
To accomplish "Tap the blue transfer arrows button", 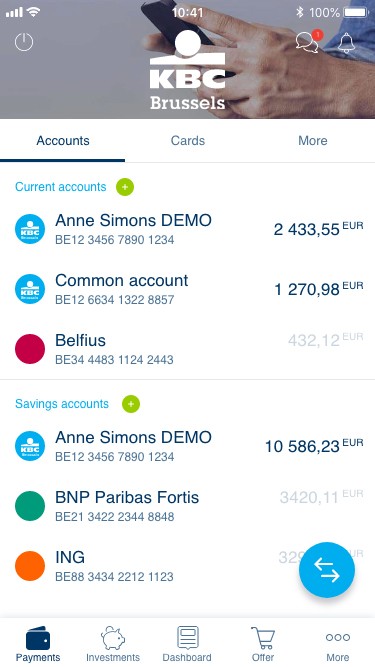I will [x=327, y=570].
